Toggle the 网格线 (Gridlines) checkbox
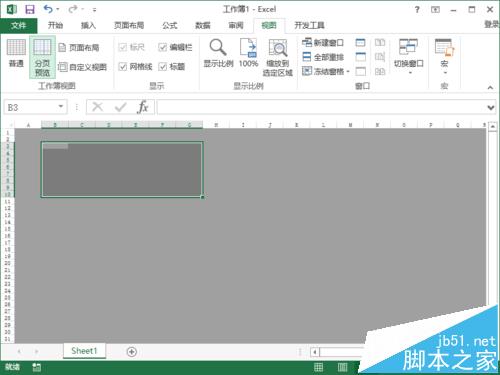The width and height of the screenshot is (500, 375). click(x=123, y=67)
